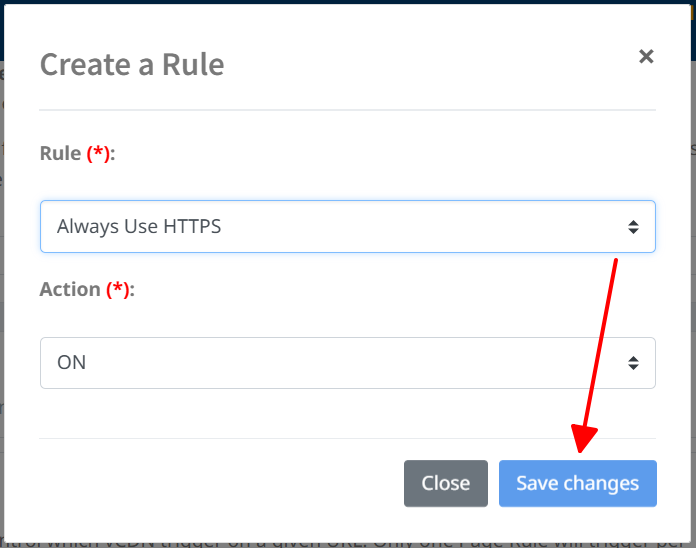Open the Rule dropdown showing Always Use HTTPS
Screen dimensions: 696x548
click(x=347, y=227)
